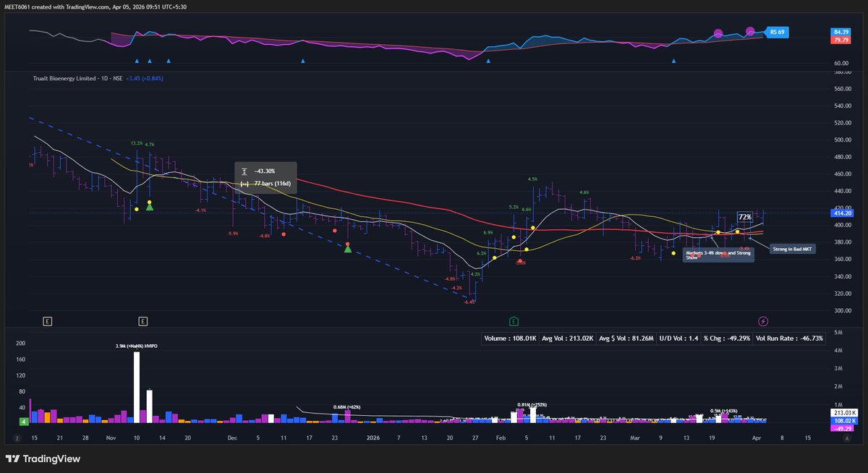Select the purple circle next to RS 69 label
The width and height of the screenshot is (868, 473).
click(750, 32)
